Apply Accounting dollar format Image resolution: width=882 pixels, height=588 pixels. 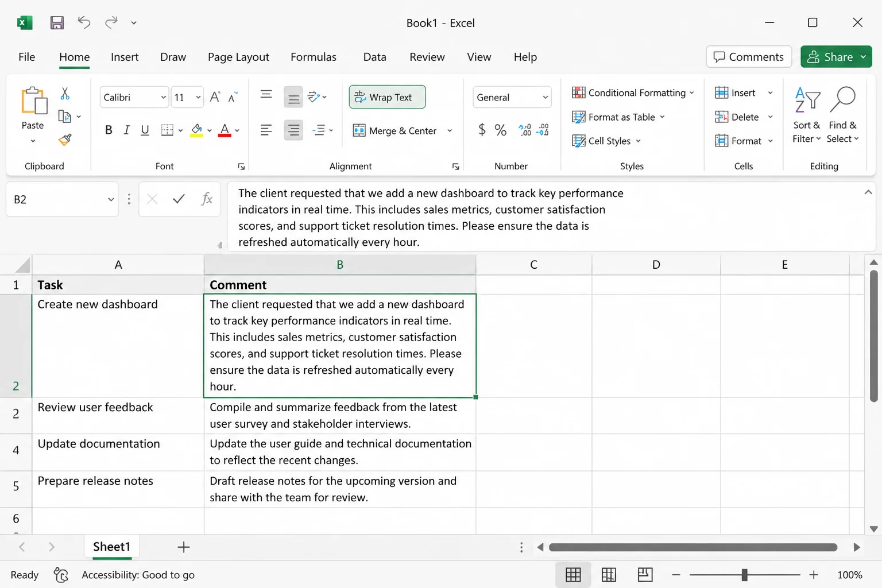click(x=482, y=130)
